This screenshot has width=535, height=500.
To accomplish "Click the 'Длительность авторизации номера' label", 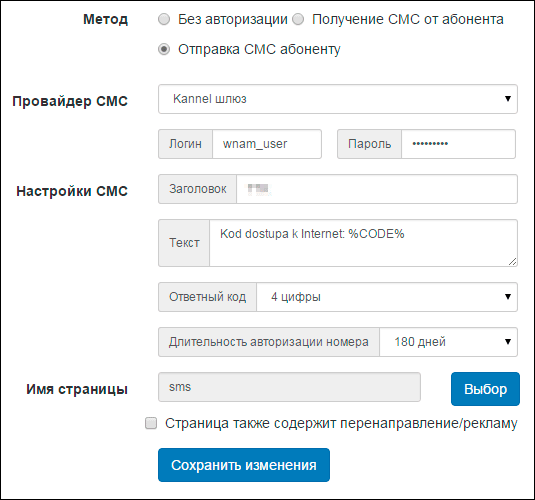I will click(269, 342).
